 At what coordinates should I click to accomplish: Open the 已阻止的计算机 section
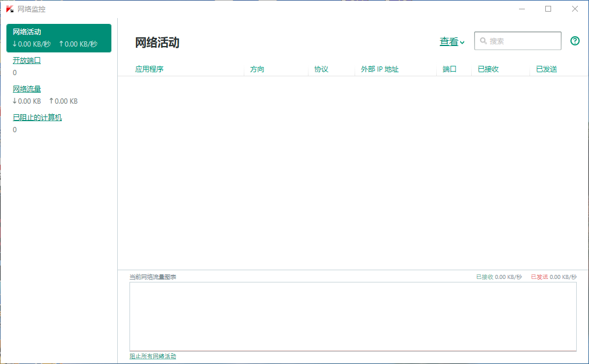tap(37, 118)
